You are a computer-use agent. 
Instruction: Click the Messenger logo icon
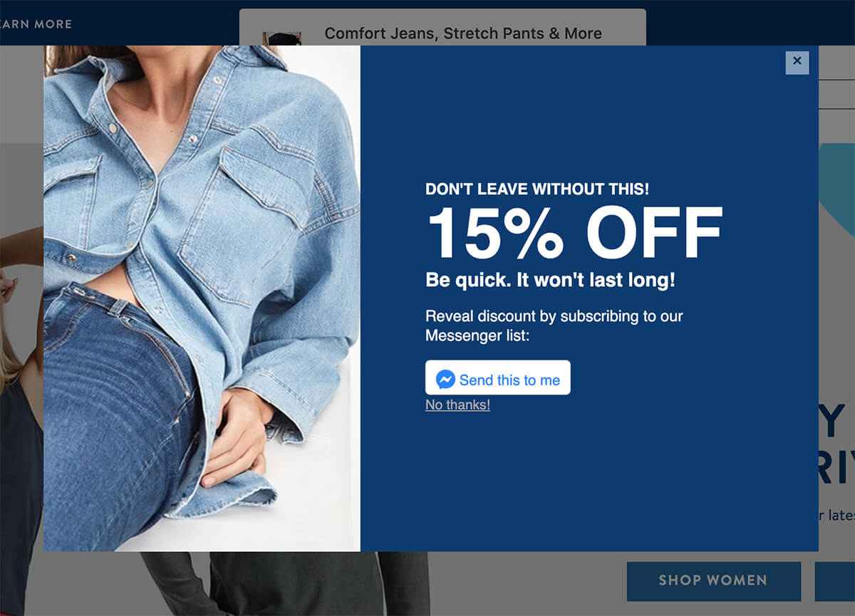(445, 380)
